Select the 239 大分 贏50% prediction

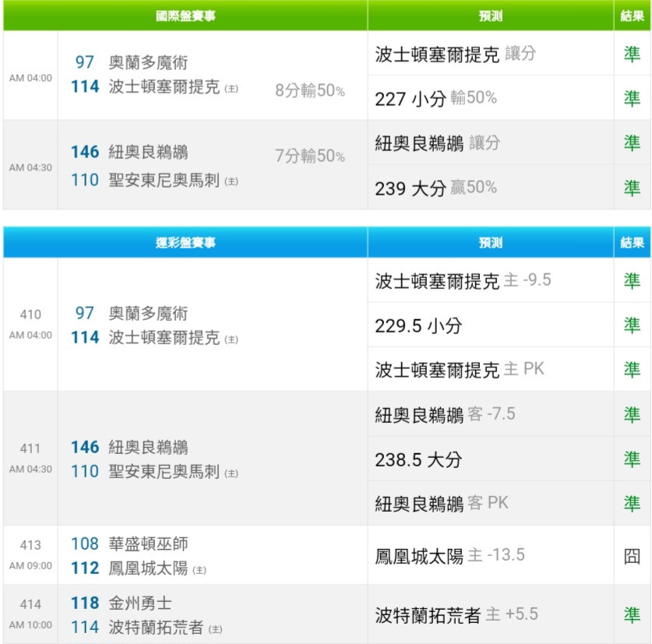pos(435,188)
